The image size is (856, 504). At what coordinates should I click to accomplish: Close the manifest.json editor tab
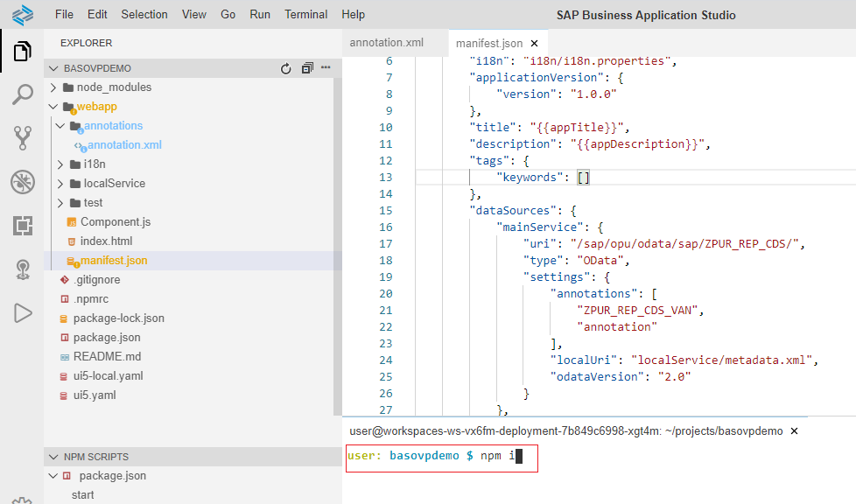pyautogui.click(x=535, y=43)
